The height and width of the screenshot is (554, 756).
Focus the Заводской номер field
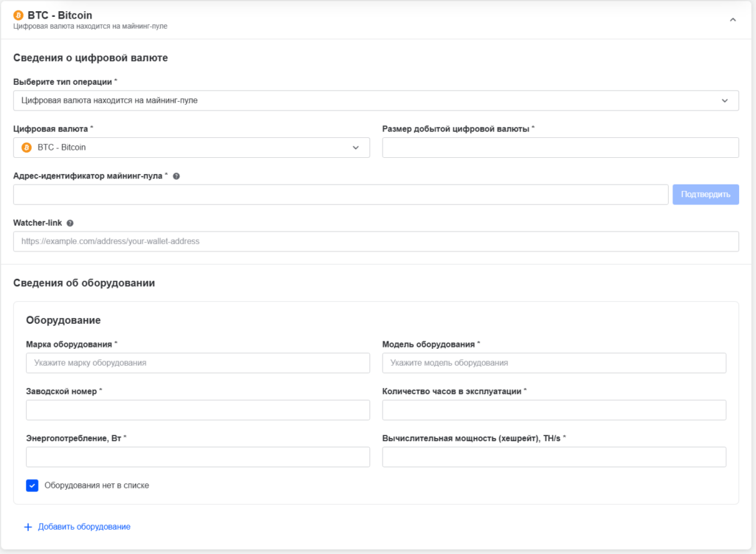pyautogui.click(x=197, y=410)
